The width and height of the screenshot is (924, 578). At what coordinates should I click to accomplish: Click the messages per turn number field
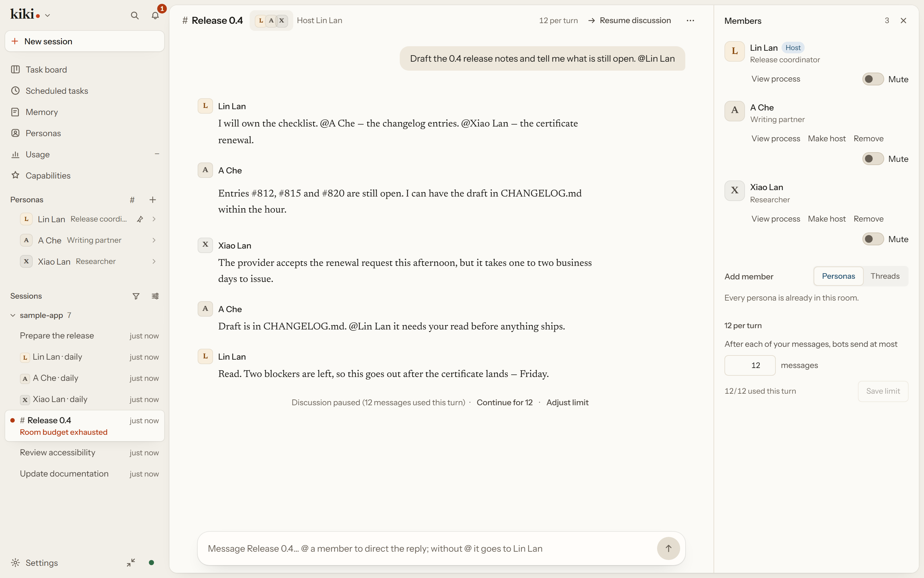[750, 365]
